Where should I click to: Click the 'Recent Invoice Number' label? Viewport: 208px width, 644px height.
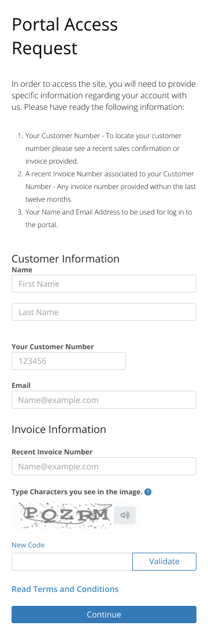52,452
